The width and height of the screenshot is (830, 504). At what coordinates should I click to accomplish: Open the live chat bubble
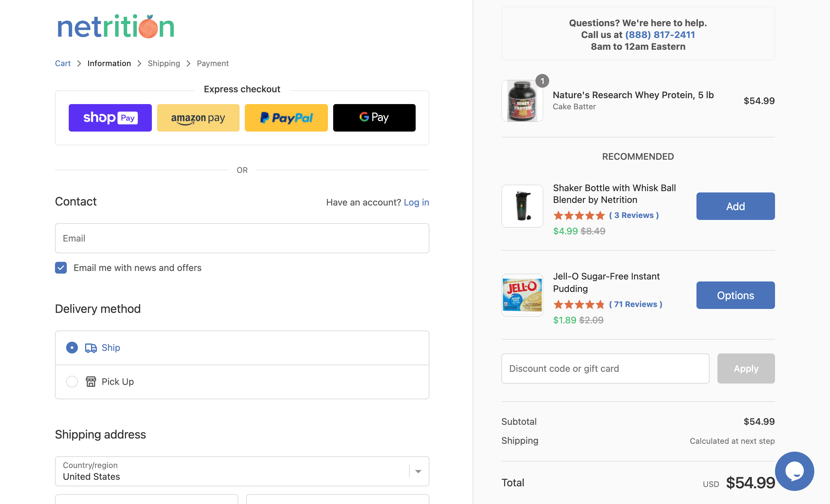(x=794, y=471)
